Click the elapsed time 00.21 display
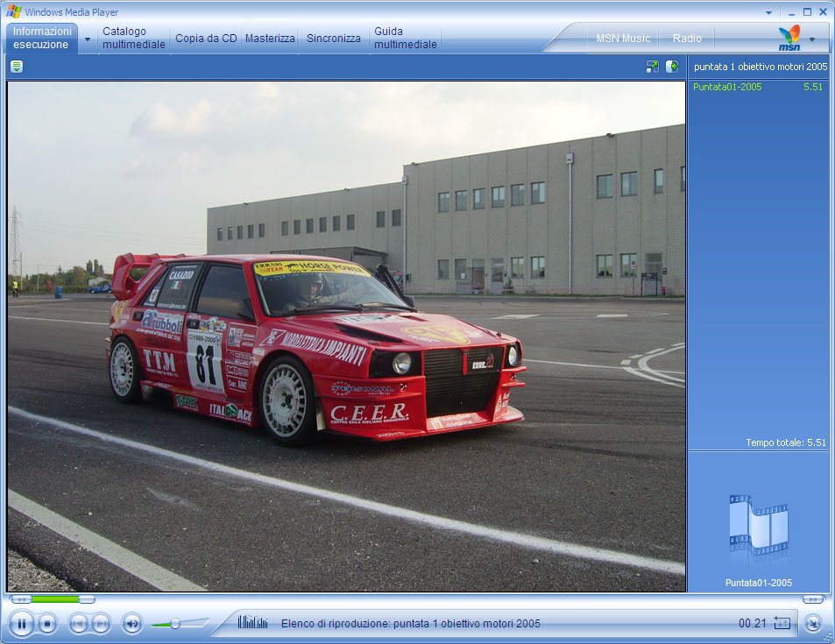Viewport: 835px width, 644px height. [752, 623]
